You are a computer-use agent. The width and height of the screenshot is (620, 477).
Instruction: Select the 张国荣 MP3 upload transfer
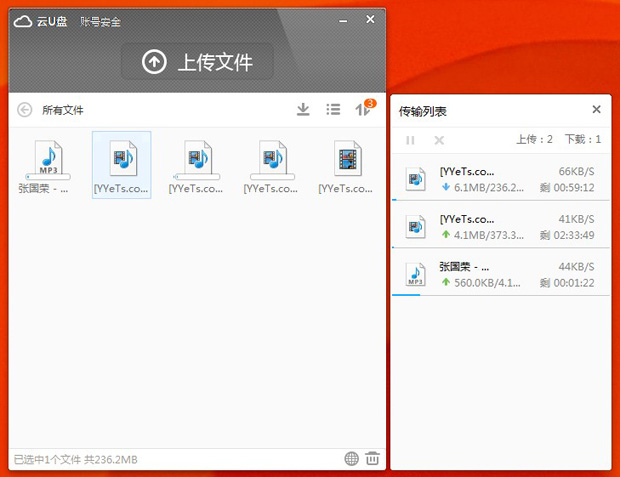coord(500,274)
